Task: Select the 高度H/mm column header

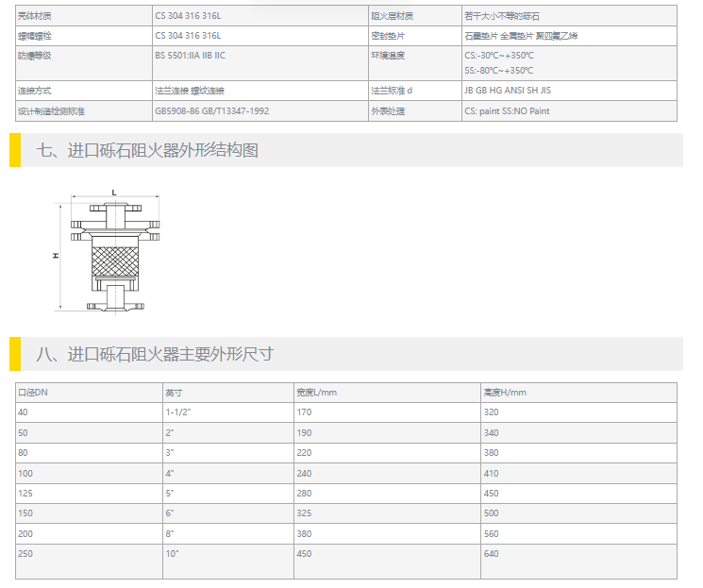Action: (505, 393)
